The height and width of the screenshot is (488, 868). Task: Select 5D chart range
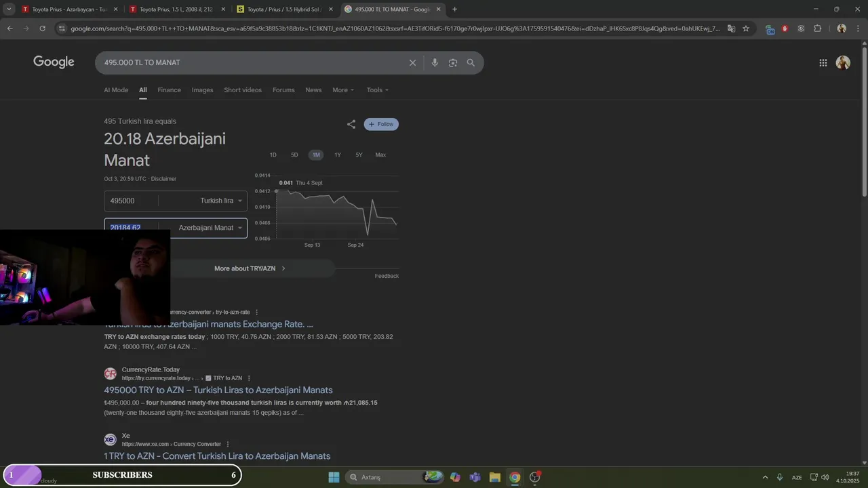click(x=294, y=155)
